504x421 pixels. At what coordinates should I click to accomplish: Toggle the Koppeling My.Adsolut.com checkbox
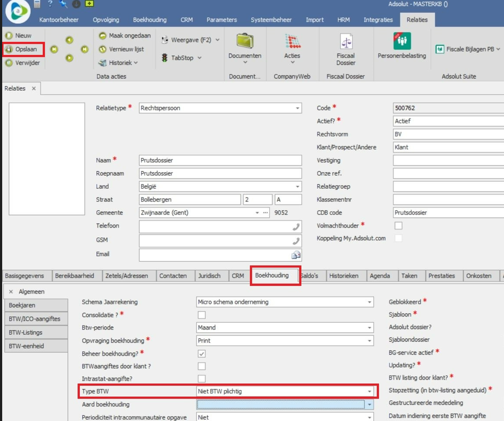coord(398,238)
